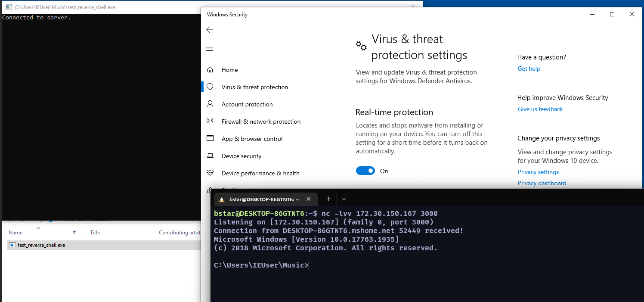Open the Privacy dashboard link
644x302 pixels.
[542, 183]
